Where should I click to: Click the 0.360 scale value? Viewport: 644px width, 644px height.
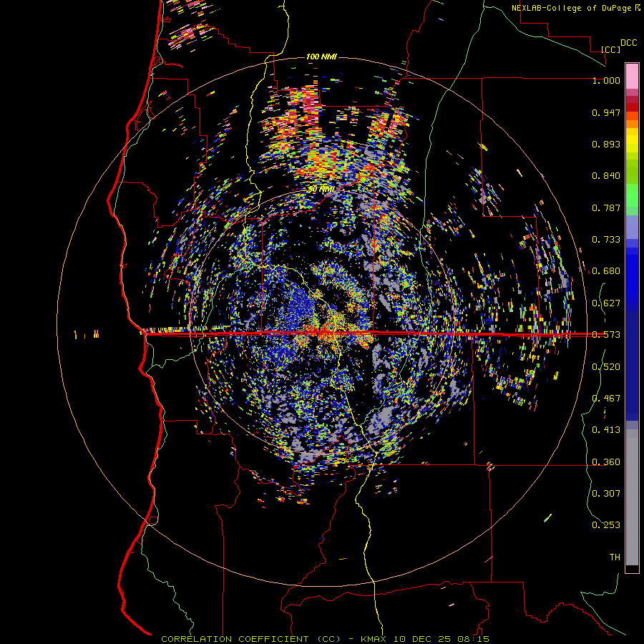(x=606, y=462)
